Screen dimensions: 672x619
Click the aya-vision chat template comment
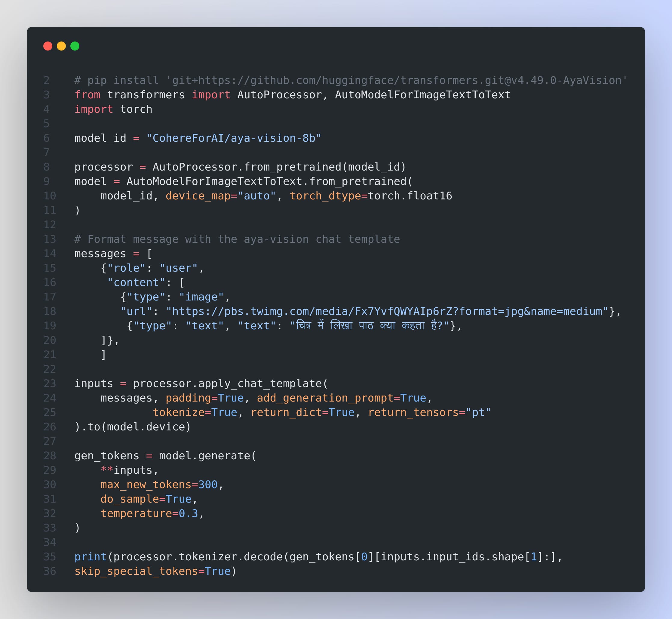pos(237,239)
